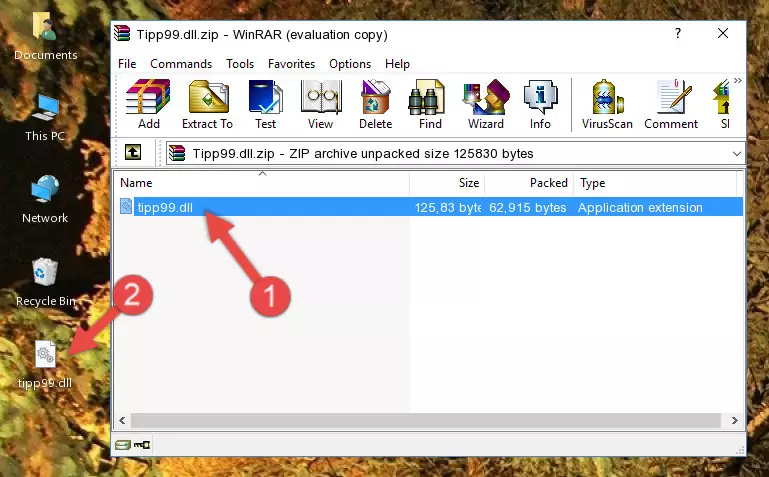Screen dimensions: 769x477
Task: Open the Help menu
Action: point(397,64)
